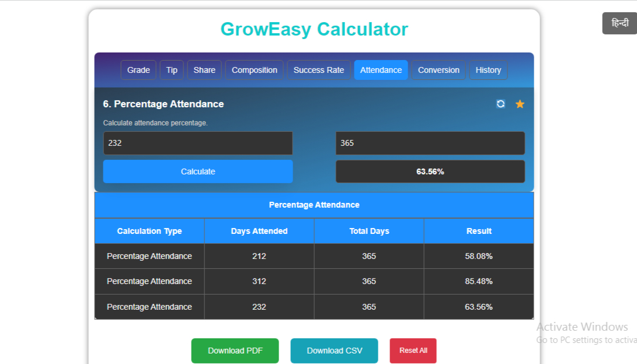View the History tab

pos(488,70)
